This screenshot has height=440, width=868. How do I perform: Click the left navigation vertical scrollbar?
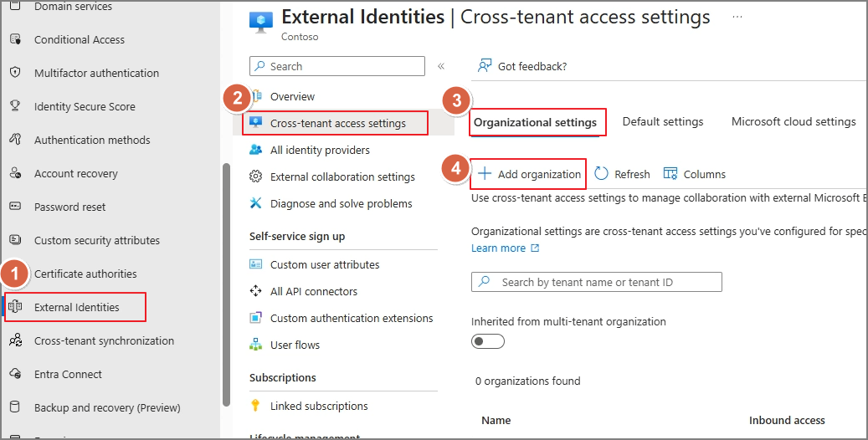click(x=226, y=285)
